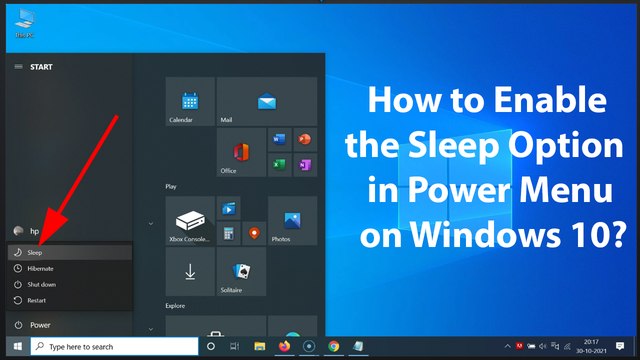Show hidden tray icons chevron
640x360 pixels.
coord(507,347)
